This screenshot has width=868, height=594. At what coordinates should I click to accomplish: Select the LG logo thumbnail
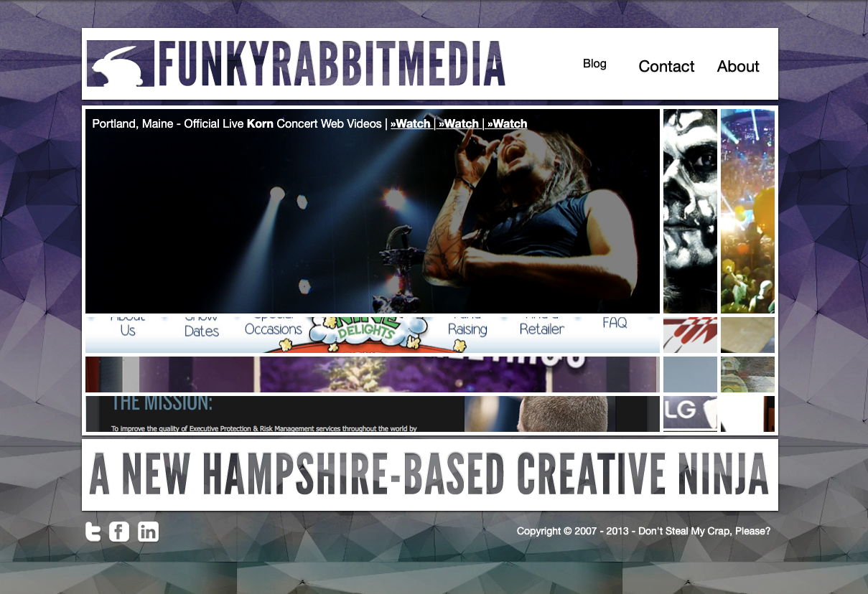point(689,413)
